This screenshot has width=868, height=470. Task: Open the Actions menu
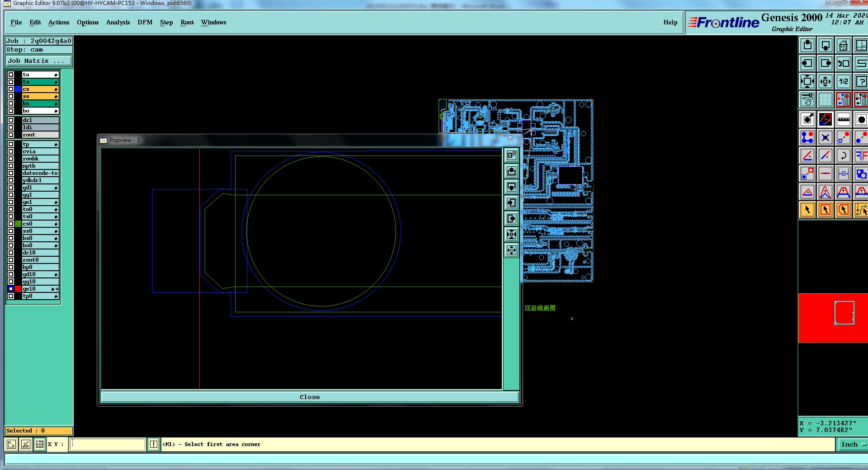(x=59, y=22)
